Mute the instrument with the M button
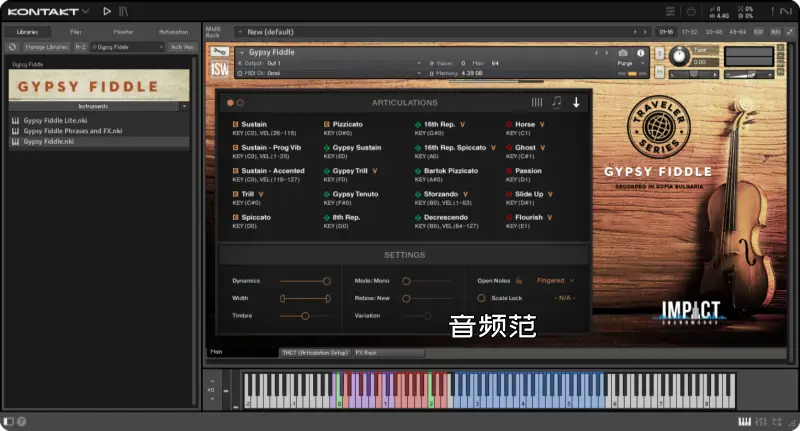Screen dimensions: 800x431 (x=660, y=73)
